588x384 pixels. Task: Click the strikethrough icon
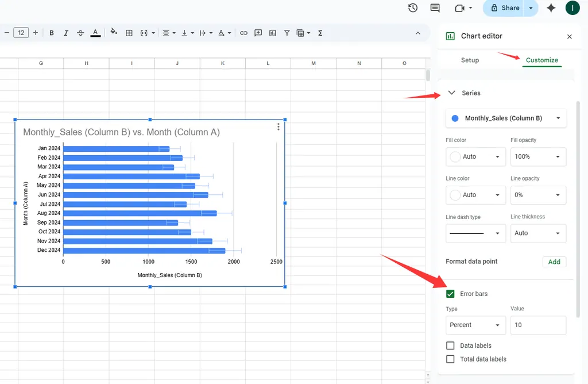click(80, 33)
